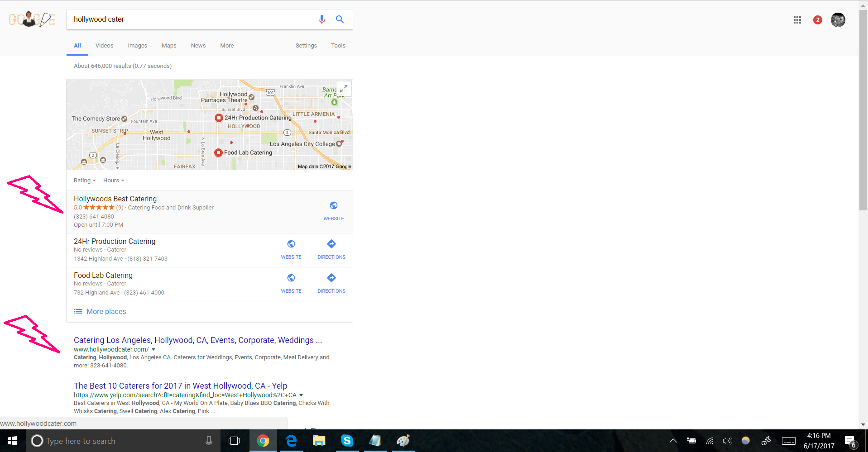Open the Yelp Best 10 Caterers result

(180, 386)
